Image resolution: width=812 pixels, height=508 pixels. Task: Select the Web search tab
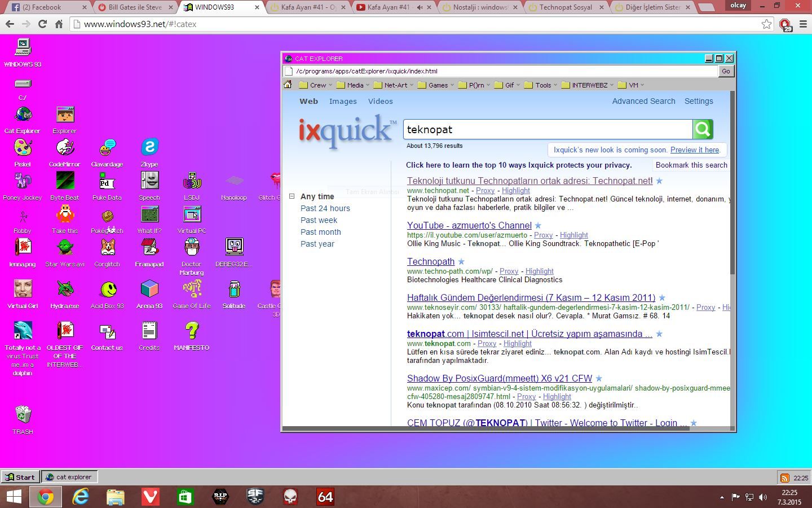point(308,102)
